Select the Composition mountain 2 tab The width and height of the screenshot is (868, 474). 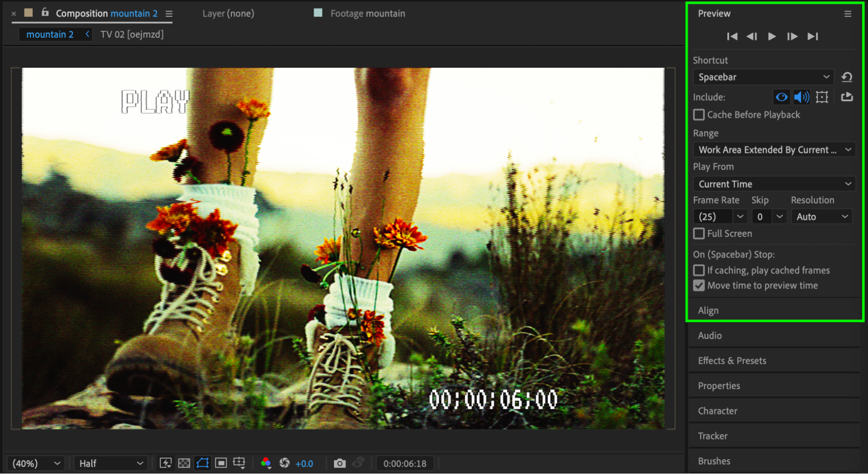point(106,13)
